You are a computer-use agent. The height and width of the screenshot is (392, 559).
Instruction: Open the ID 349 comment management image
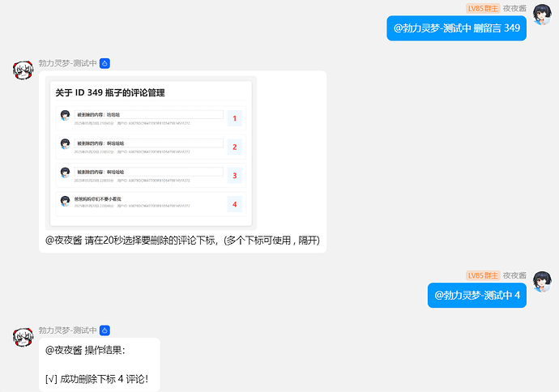coord(151,153)
